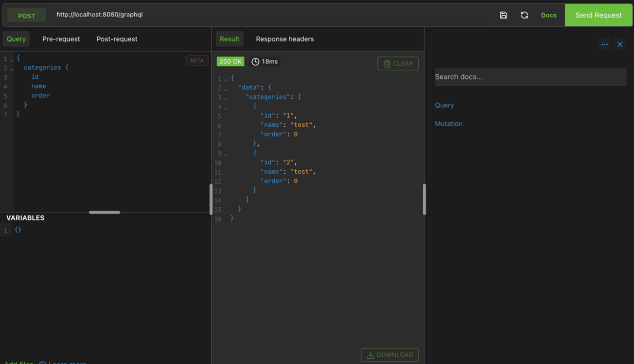Fold the "data" object in result
This screenshot has height=364, width=634.
tap(225, 89)
